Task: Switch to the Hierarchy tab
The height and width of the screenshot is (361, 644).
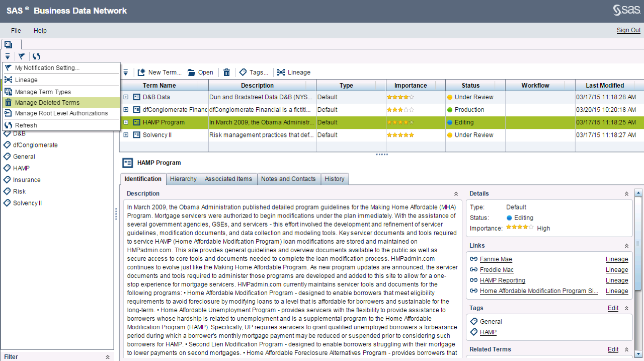Action: [183, 179]
